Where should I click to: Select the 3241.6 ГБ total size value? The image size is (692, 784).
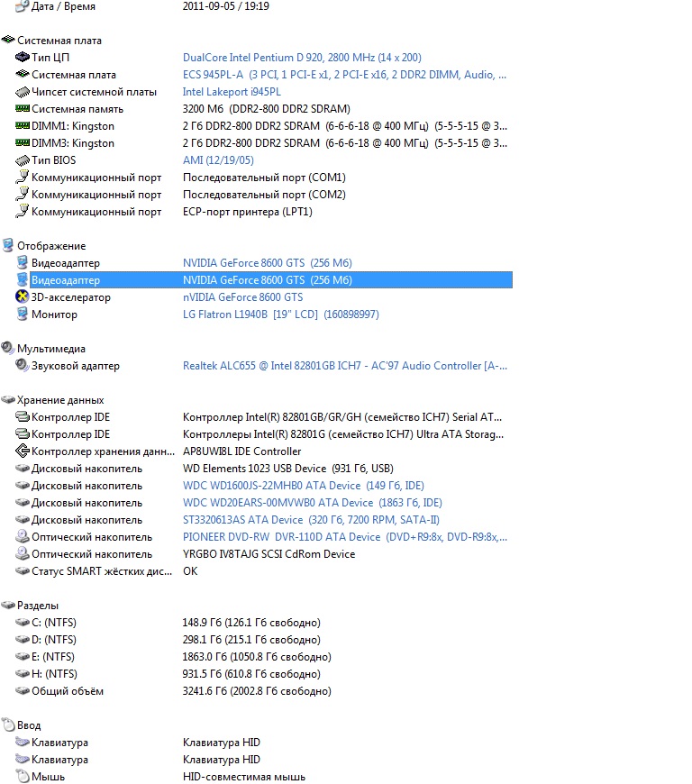(257, 691)
